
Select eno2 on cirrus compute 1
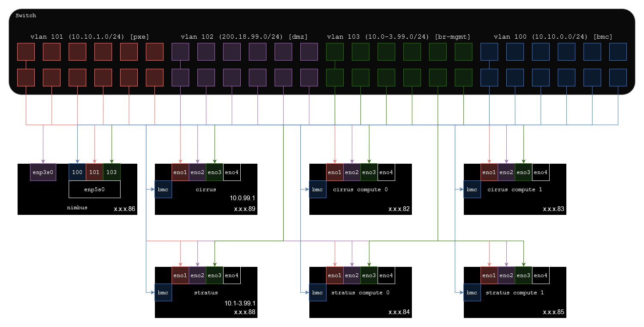(x=506, y=172)
